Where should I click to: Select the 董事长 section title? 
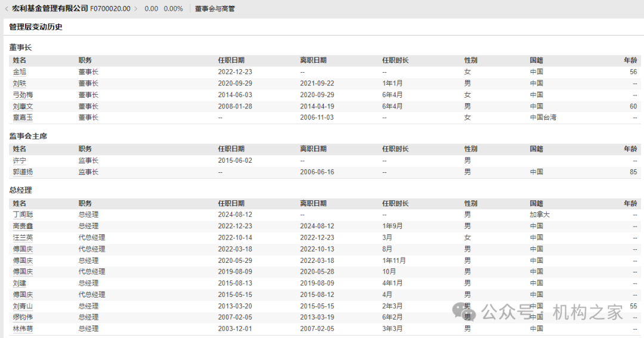pyautogui.click(x=20, y=48)
